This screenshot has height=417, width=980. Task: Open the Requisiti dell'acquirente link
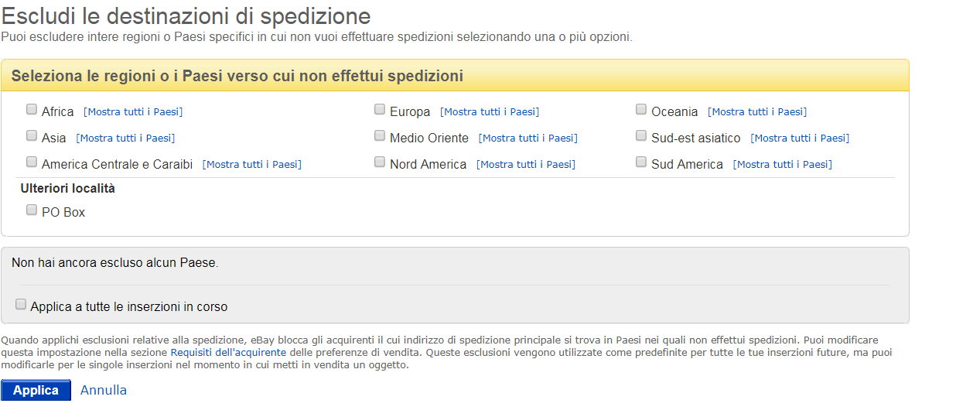tap(228, 353)
